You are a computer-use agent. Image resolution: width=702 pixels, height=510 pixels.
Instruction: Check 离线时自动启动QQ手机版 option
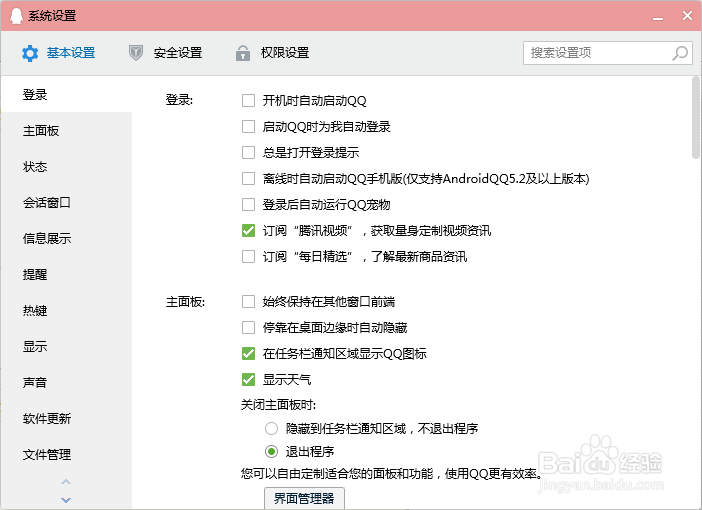(248, 179)
